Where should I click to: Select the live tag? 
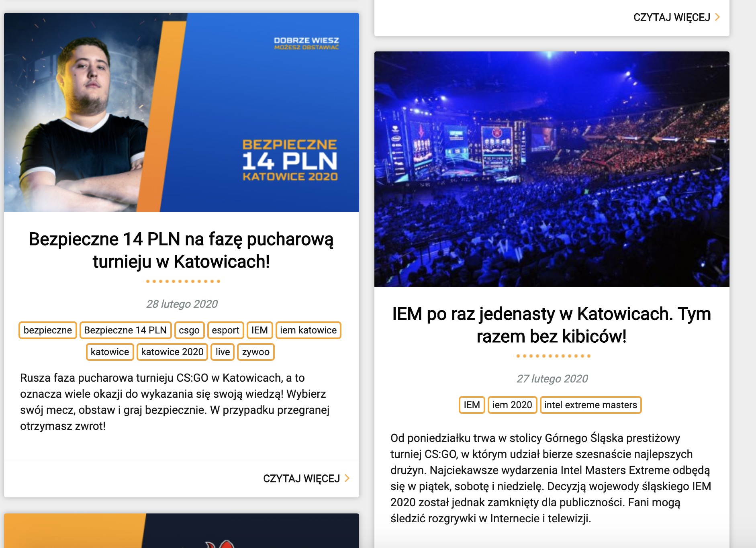(x=223, y=352)
